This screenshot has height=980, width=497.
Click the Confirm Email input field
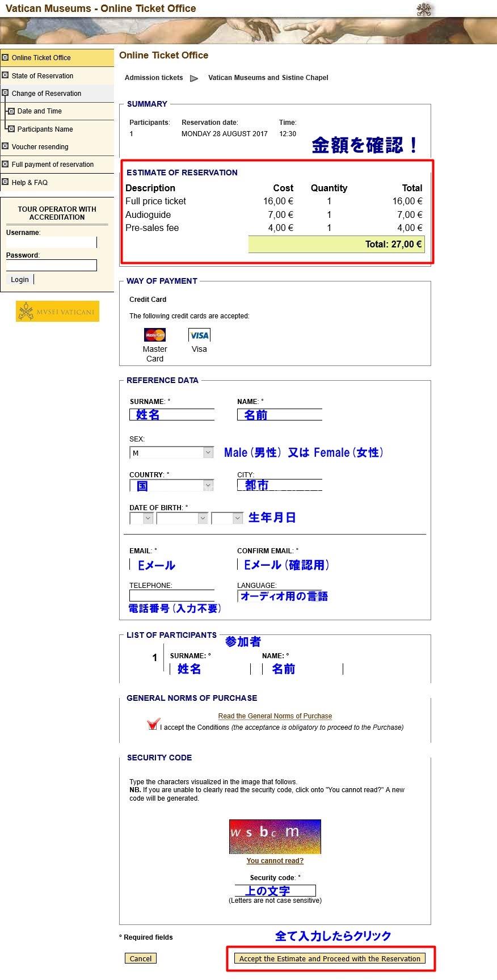280,565
